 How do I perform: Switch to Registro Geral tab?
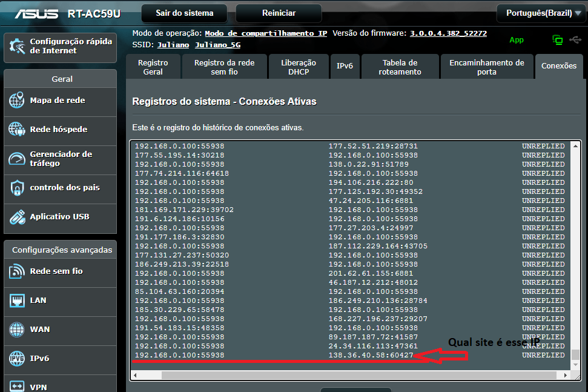153,67
